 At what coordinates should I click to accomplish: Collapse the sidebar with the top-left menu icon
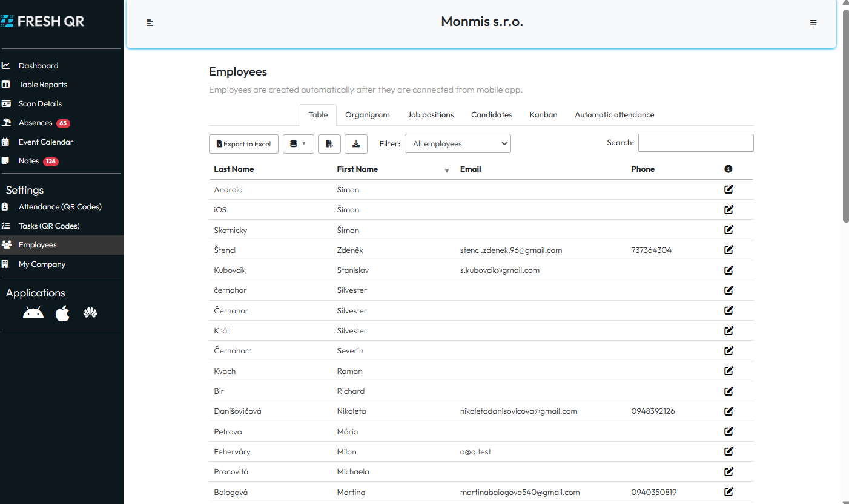[150, 23]
